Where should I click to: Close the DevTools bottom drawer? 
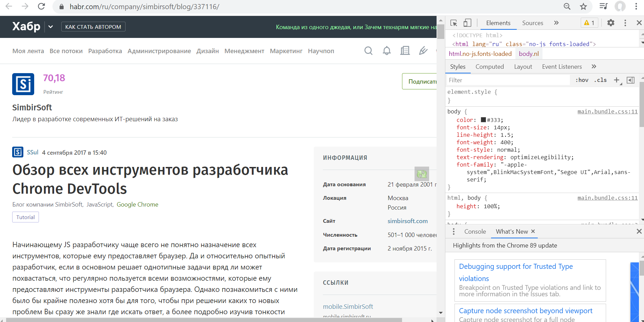pos(639,231)
